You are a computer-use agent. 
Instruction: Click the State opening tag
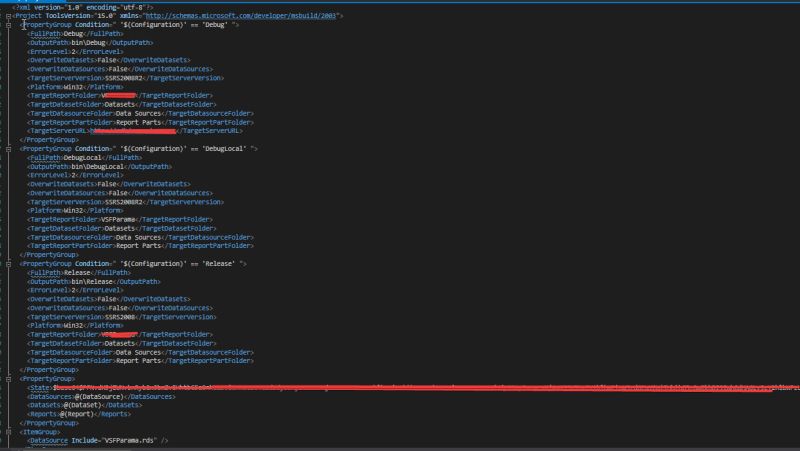(40, 388)
